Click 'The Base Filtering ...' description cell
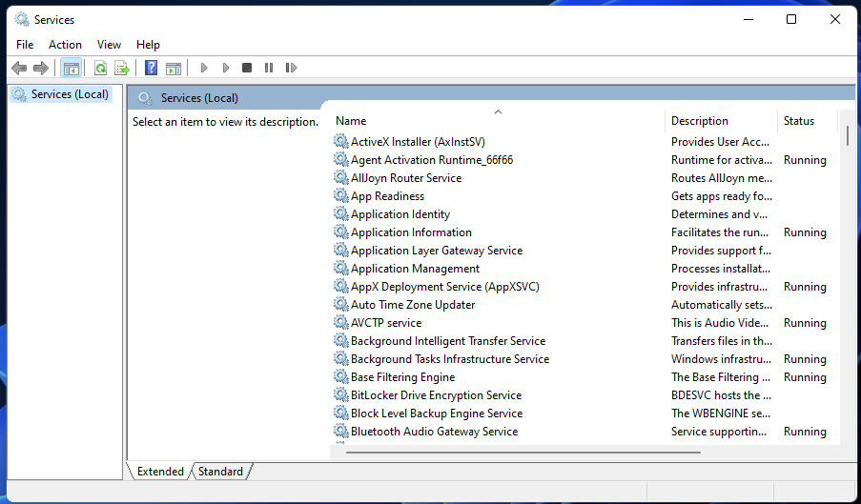The height and width of the screenshot is (504, 861). (721, 376)
